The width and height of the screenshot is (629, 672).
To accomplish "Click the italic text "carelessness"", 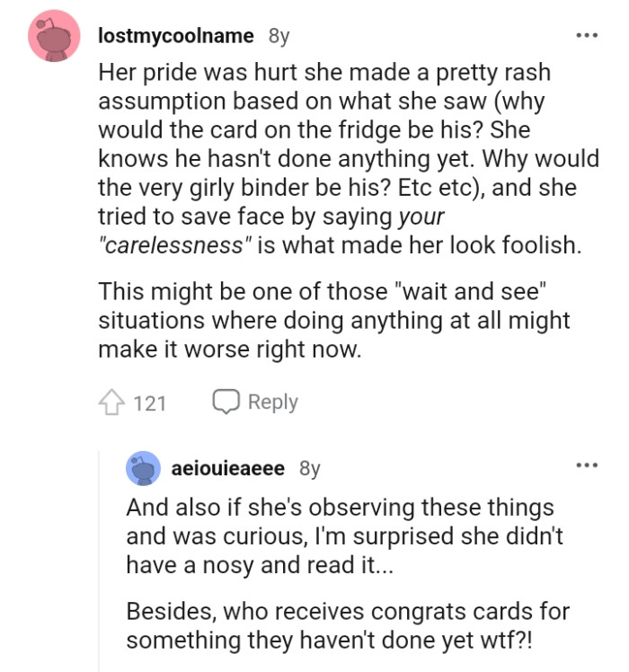I will coord(172,244).
